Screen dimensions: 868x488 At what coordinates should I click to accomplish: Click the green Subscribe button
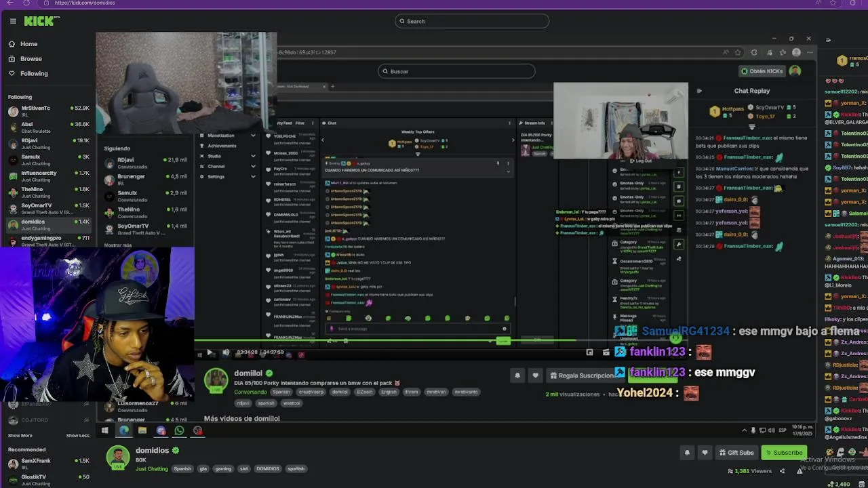click(784, 453)
